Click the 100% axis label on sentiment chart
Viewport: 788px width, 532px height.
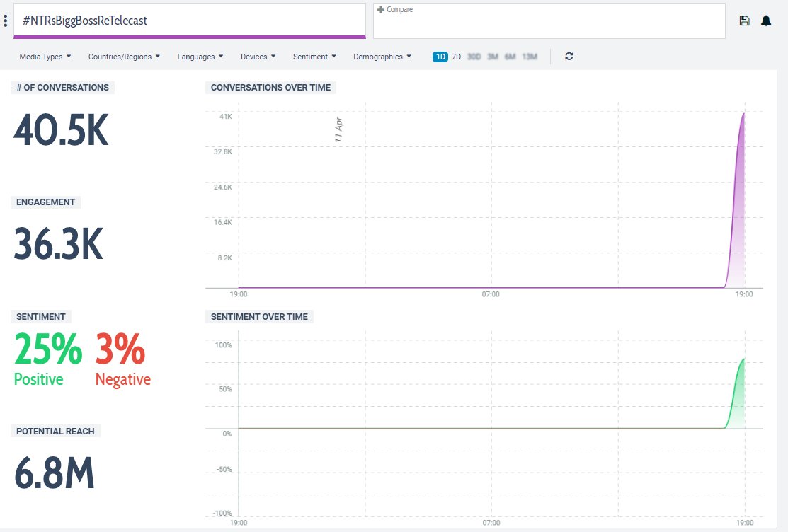[x=224, y=345]
